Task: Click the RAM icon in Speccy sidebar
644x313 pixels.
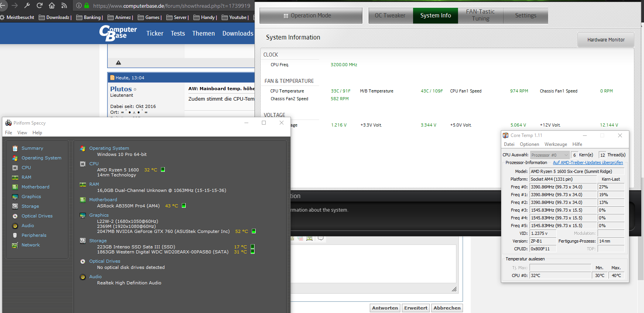Action: 15,177
